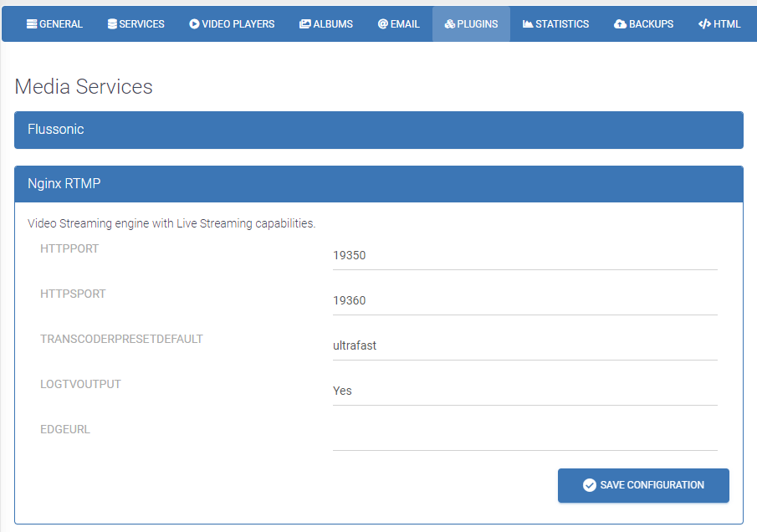Click the Backups cloud upload icon
This screenshot has width=757, height=532.
click(620, 24)
